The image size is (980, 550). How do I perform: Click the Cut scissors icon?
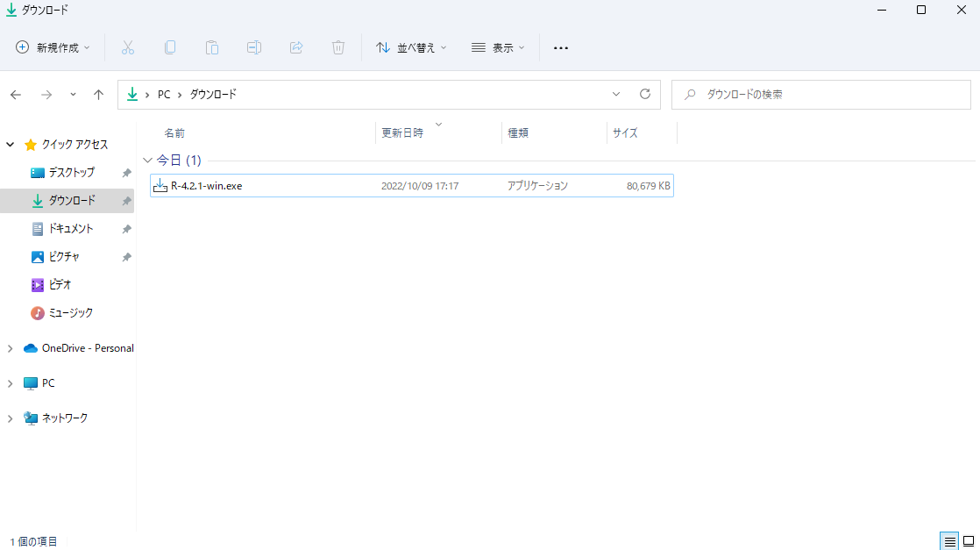coord(127,47)
